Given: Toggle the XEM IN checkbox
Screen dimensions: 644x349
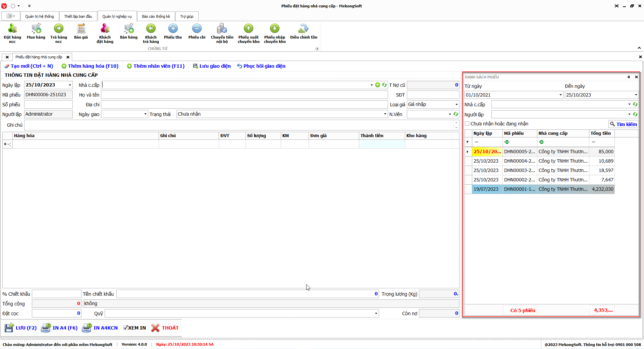Looking at the screenshot, I should (126, 328).
